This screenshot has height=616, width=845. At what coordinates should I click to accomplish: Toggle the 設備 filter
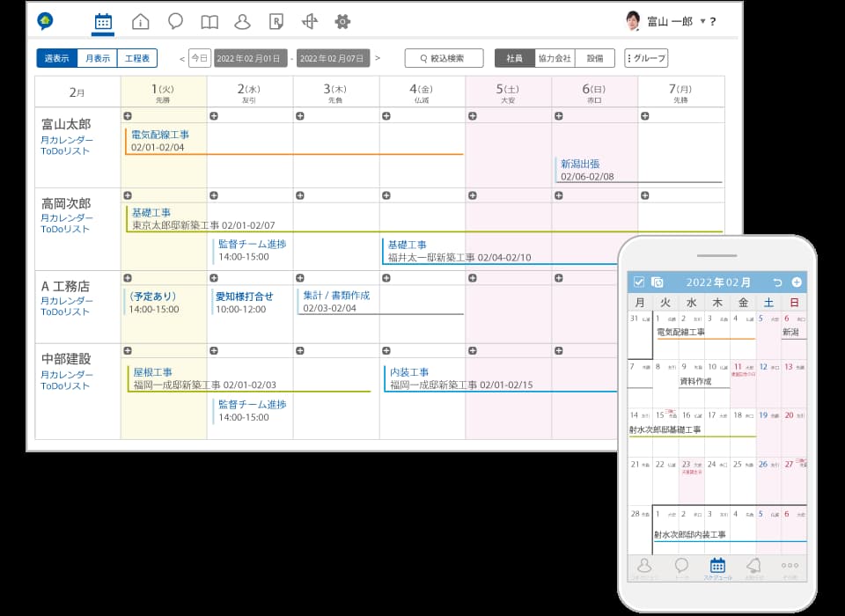(595, 58)
